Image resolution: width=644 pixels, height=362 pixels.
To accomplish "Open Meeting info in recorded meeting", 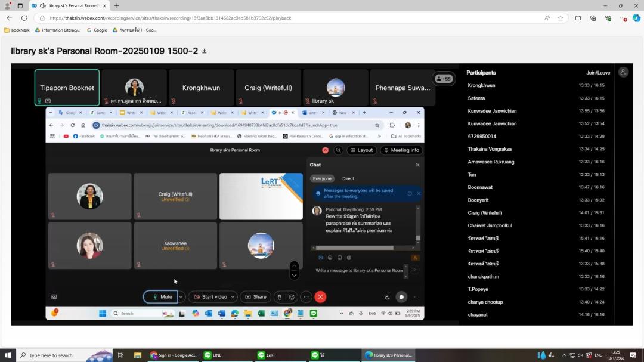I will [402, 150].
